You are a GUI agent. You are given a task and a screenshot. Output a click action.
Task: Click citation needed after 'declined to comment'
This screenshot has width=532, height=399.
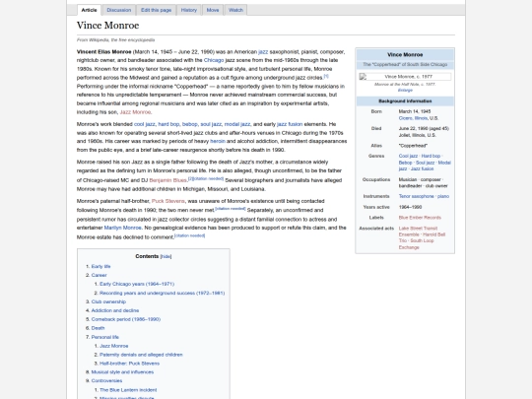(190, 235)
